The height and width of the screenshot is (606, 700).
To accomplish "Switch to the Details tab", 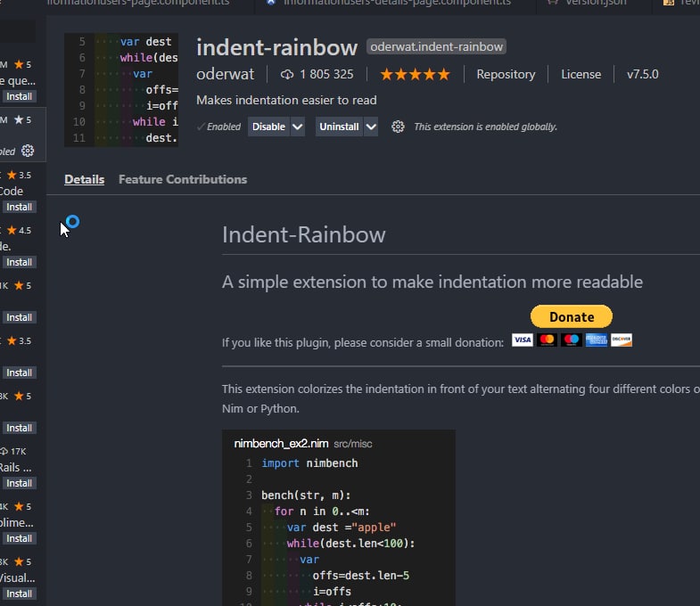I will (85, 179).
